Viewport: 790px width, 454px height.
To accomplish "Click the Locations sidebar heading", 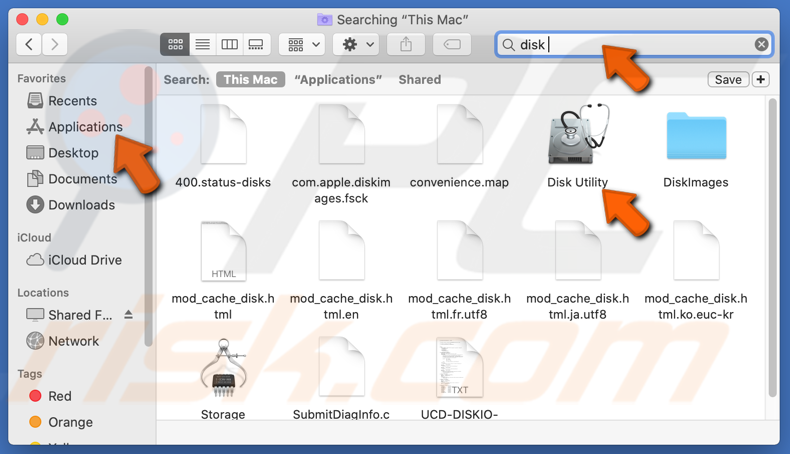I will [x=43, y=293].
